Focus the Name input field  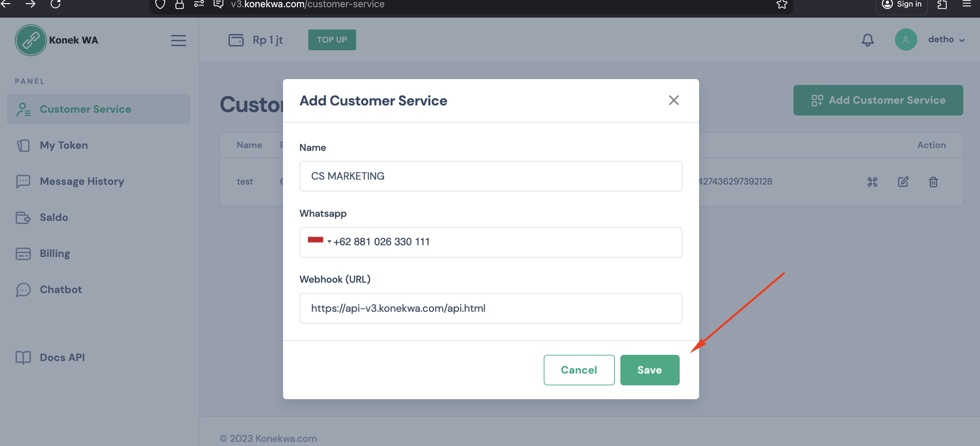coord(490,176)
